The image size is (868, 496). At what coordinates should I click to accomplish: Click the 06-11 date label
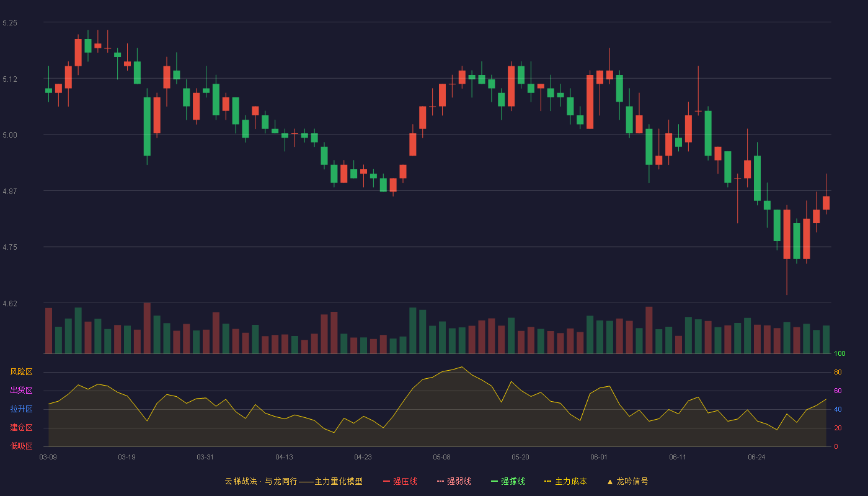(678, 457)
